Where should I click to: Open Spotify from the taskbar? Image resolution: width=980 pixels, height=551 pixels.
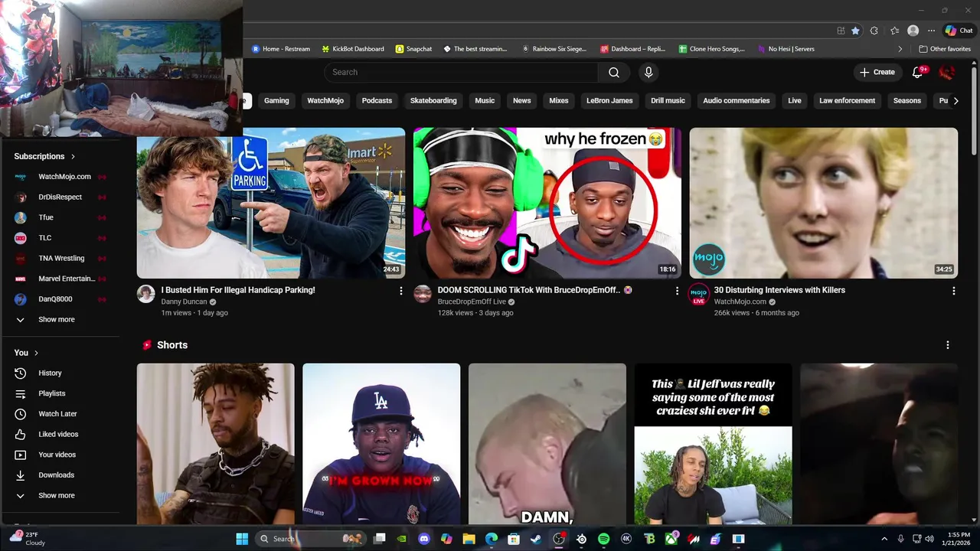[x=603, y=539]
